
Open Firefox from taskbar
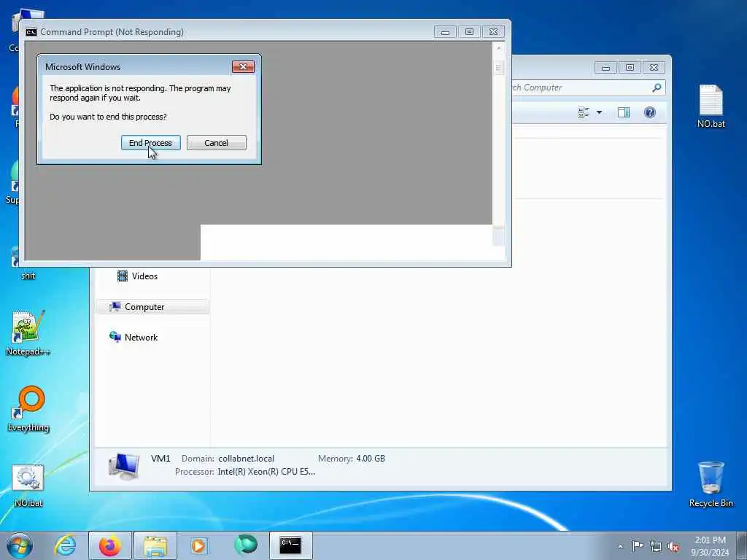tap(109, 545)
